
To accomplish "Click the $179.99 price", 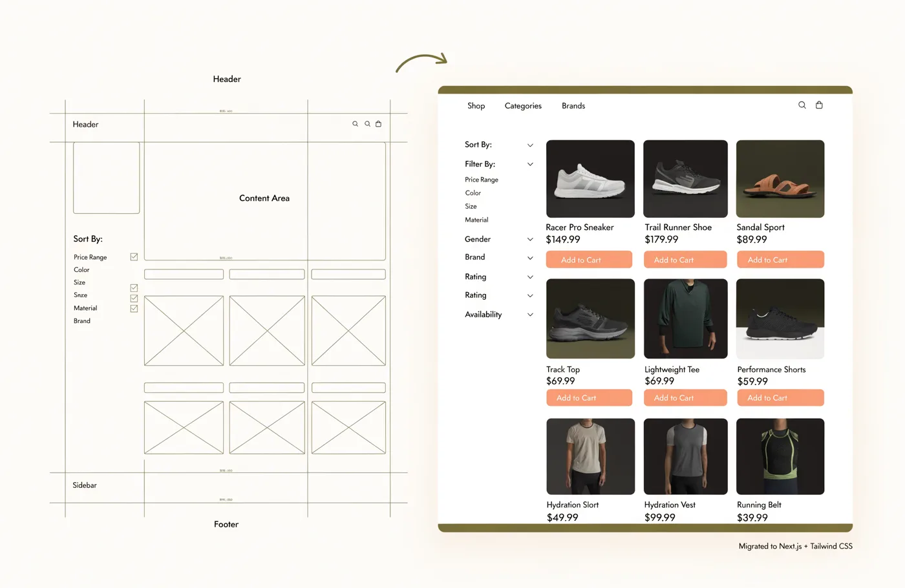I will [661, 240].
